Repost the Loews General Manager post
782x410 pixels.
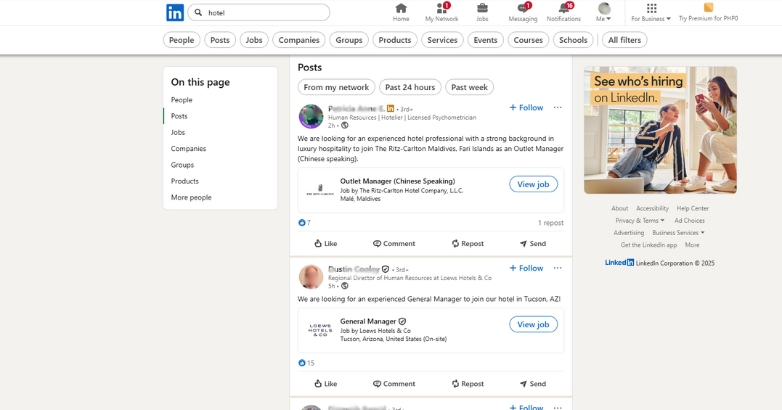pos(467,384)
